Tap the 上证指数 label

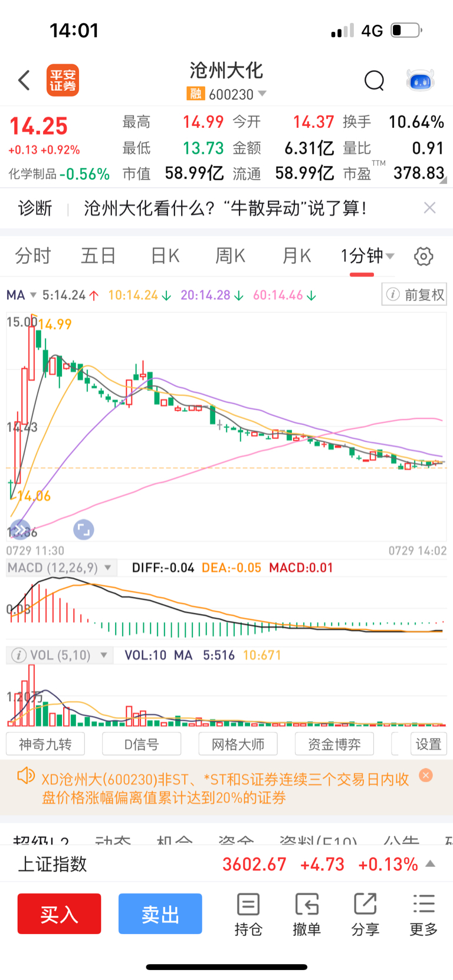tap(52, 864)
